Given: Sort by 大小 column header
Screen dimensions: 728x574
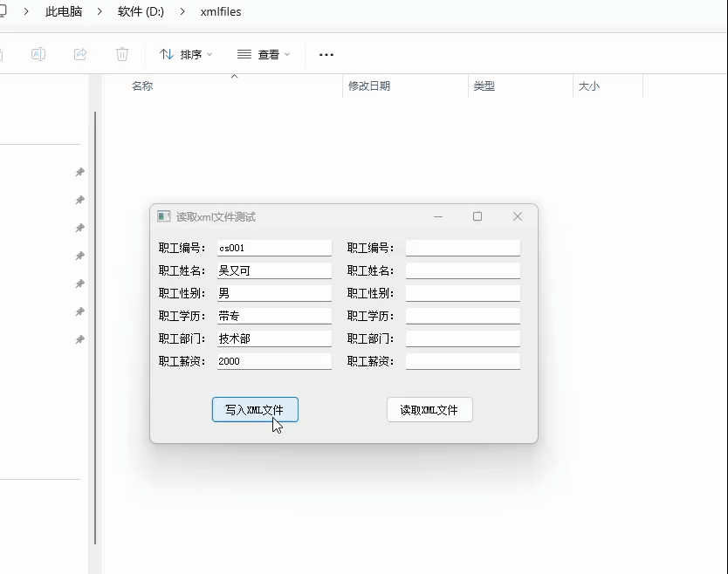Looking at the screenshot, I should [x=588, y=85].
